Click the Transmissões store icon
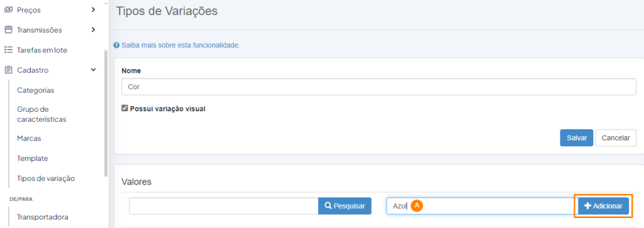This screenshot has height=228, width=644. click(8, 30)
